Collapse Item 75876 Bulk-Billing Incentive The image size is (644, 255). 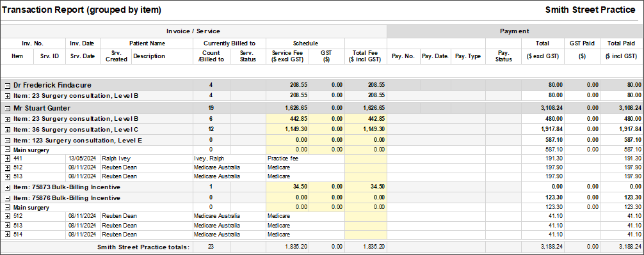point(7,198)
